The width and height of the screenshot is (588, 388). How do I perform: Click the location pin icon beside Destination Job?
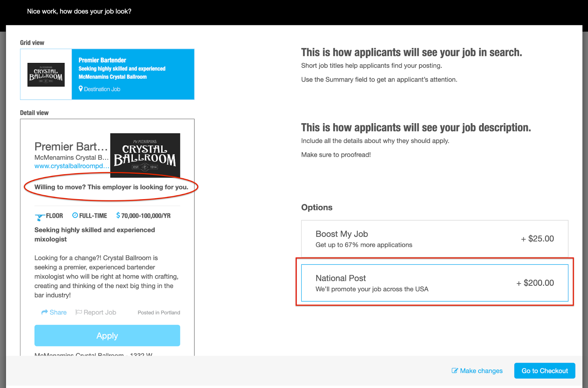[x=80, y=89]
